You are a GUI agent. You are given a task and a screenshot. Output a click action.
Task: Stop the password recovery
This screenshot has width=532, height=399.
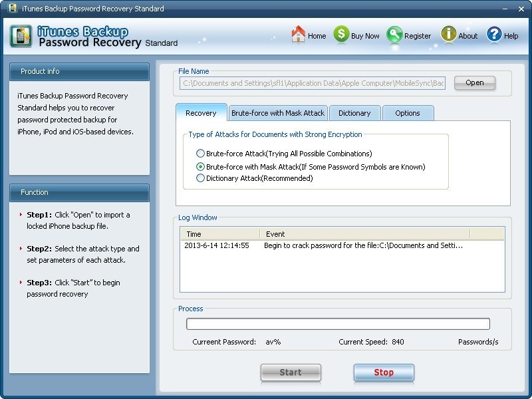click(384, 372)
